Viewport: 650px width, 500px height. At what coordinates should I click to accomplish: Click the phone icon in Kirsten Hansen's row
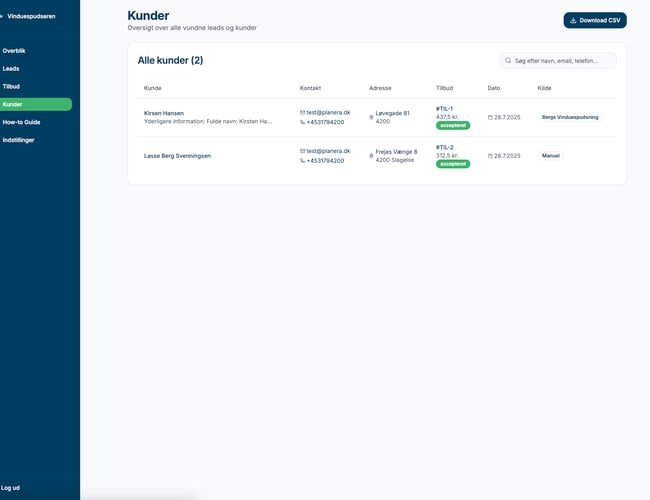coord(303,122)
